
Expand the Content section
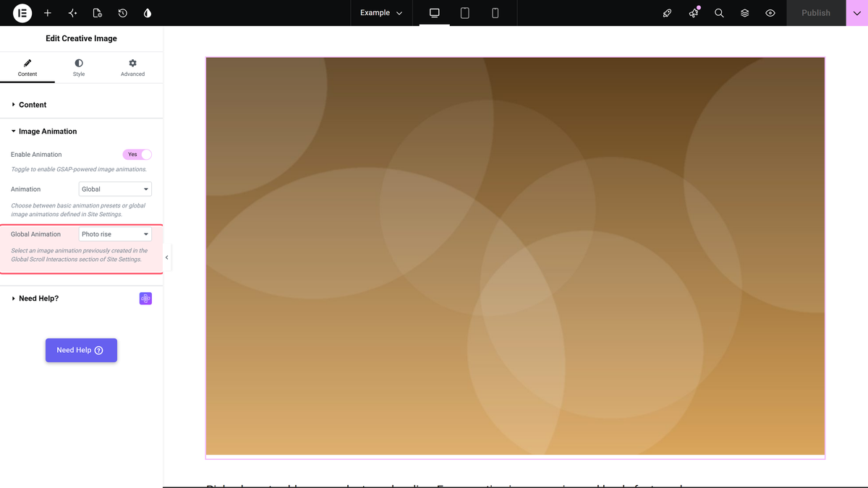click(81, 105)
